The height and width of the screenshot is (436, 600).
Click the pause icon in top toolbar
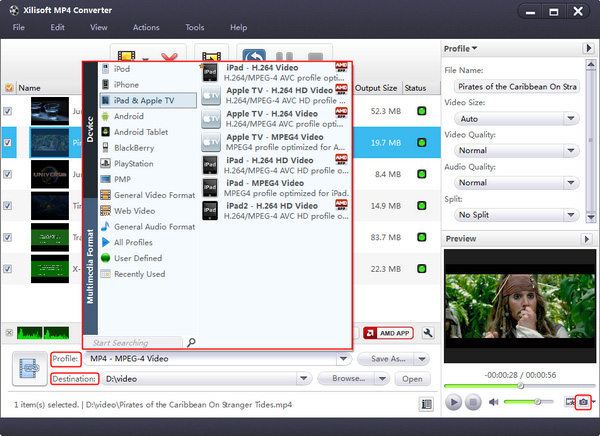(x=284, y=56)
